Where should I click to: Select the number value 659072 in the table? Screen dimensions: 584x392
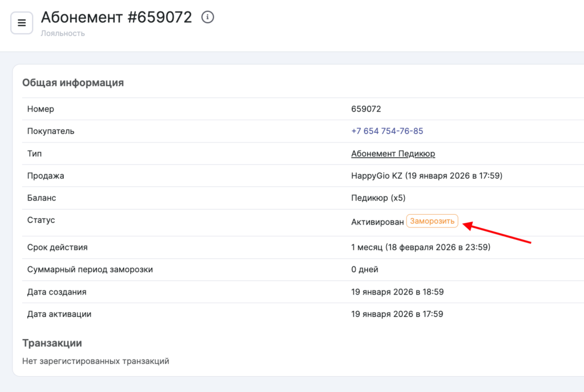[366, 109]
